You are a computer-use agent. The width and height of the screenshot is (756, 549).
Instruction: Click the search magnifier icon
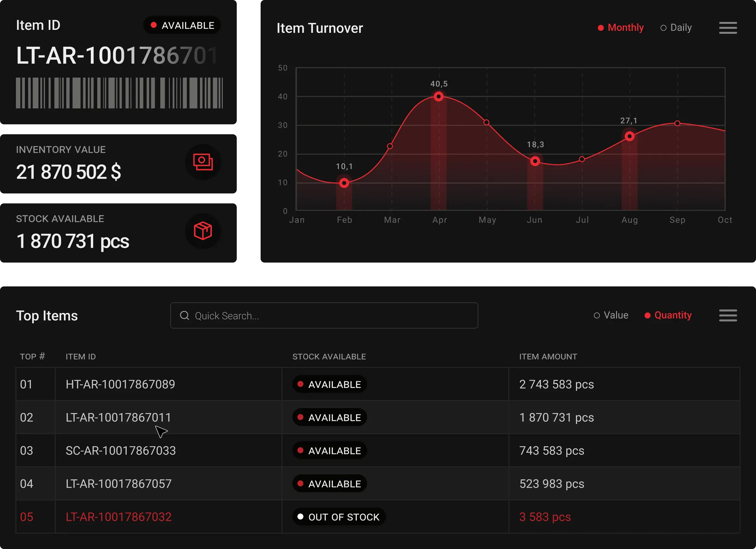pos(185,315)
